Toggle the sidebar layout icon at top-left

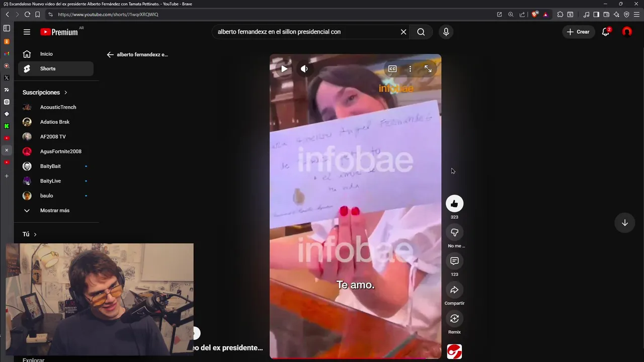click(x=7, y=28)
